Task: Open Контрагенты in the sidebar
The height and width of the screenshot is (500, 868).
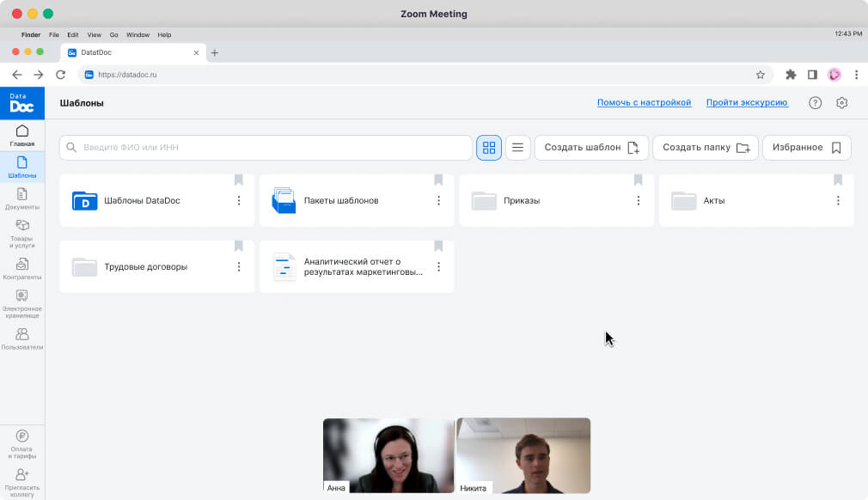Action: point(22,269)
